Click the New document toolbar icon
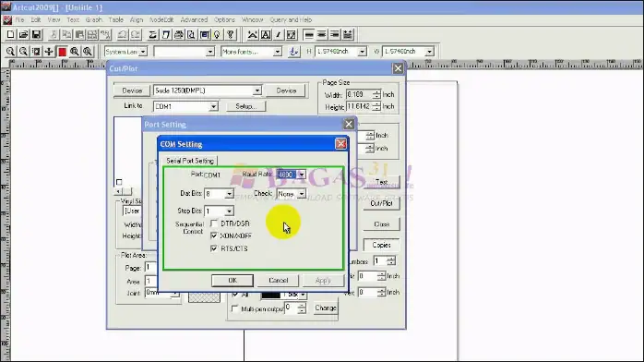 (x=10, y=35)
